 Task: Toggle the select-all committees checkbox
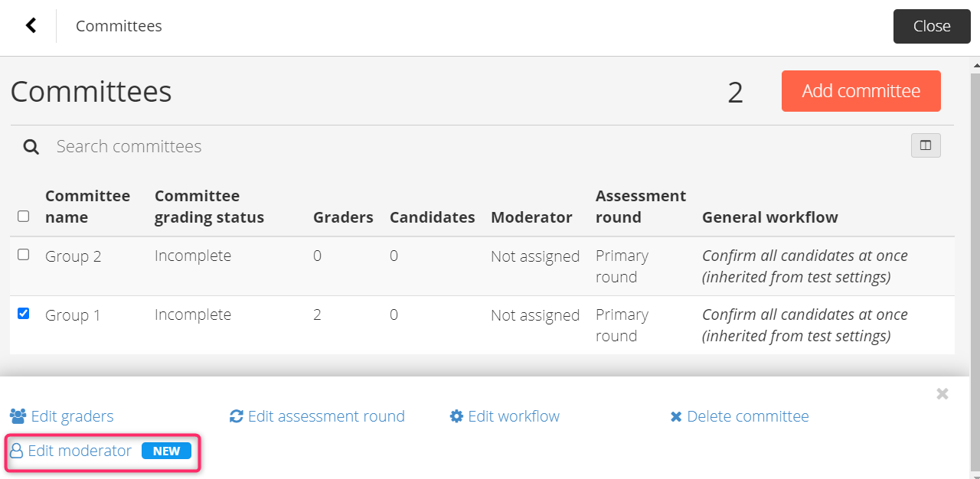tap(23, 217)
